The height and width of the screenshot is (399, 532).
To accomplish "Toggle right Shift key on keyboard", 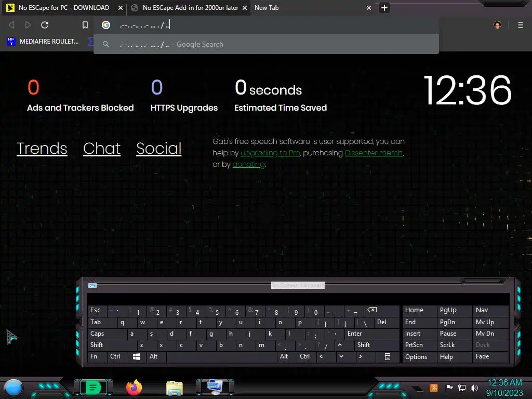I will [x=376, y=345].
